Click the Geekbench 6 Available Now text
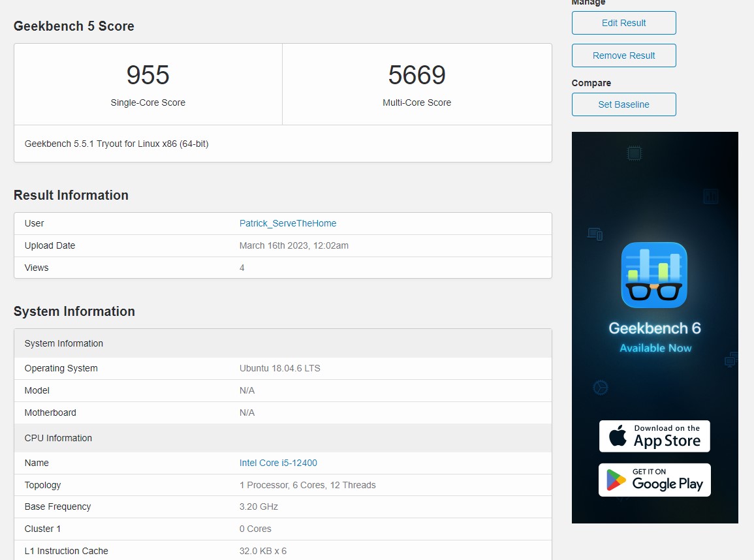Viewport: 754px width, 560px height. 655,337
